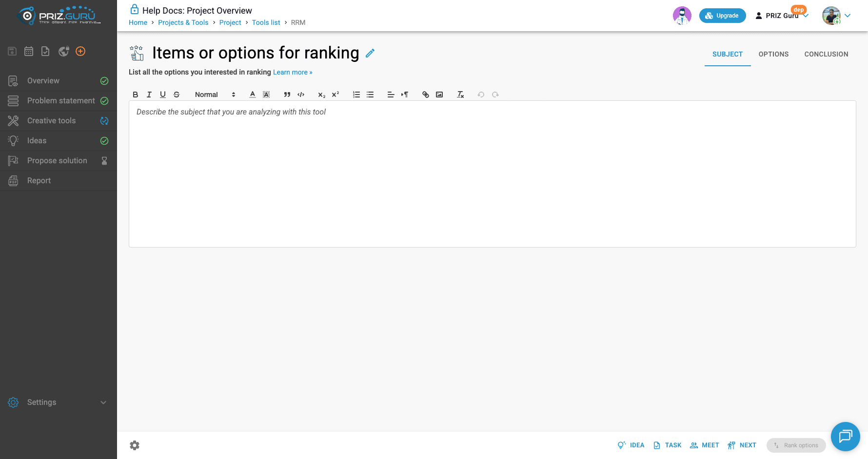The width and height of the screenshot is (868, 459).
Task: Click the undo arrow in editor toolbar
Action: click(x=481, y=95)
